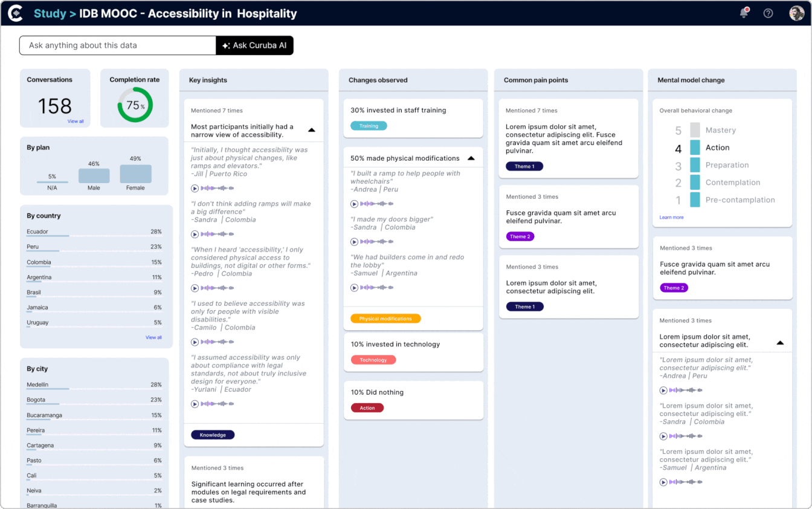Play Sandra's audio about adding ramps
The width and height of the screenshot is (812, 509).
pos(195,235)
